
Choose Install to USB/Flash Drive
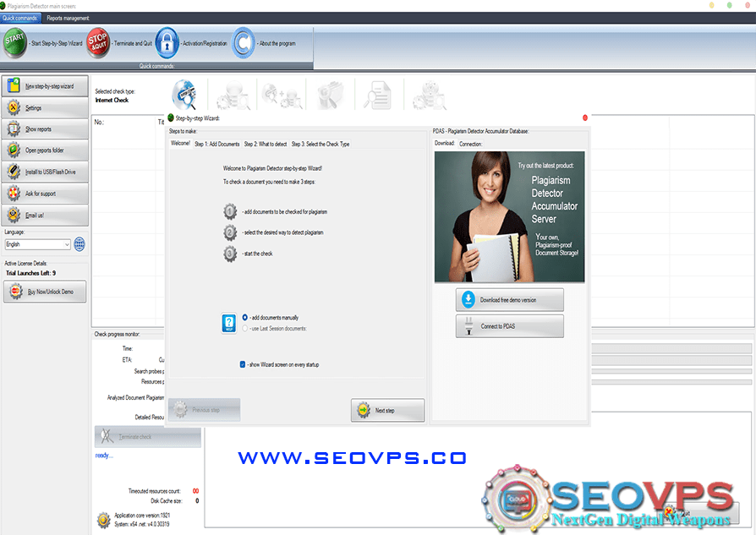[x=45, y=172]
